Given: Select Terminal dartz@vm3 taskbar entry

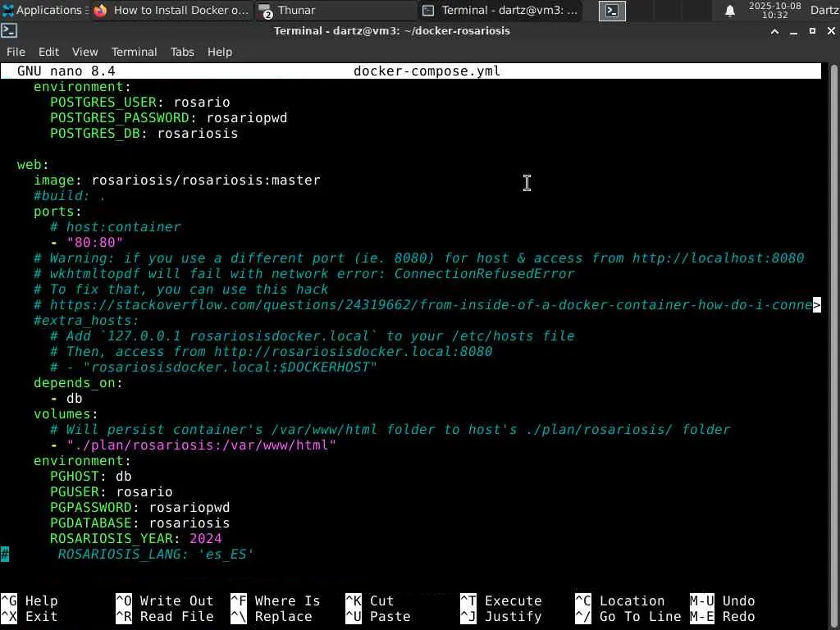Looking at the screenshot, I should [500, 10].
